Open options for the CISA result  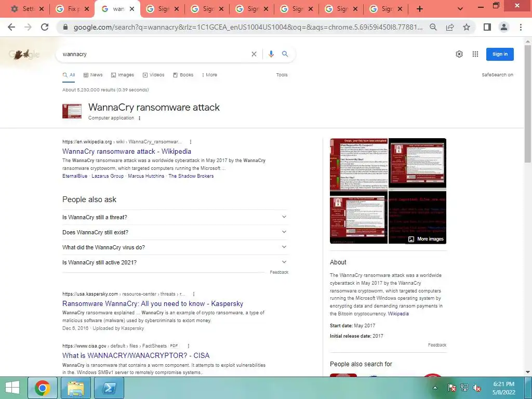(x=189, y=346)
